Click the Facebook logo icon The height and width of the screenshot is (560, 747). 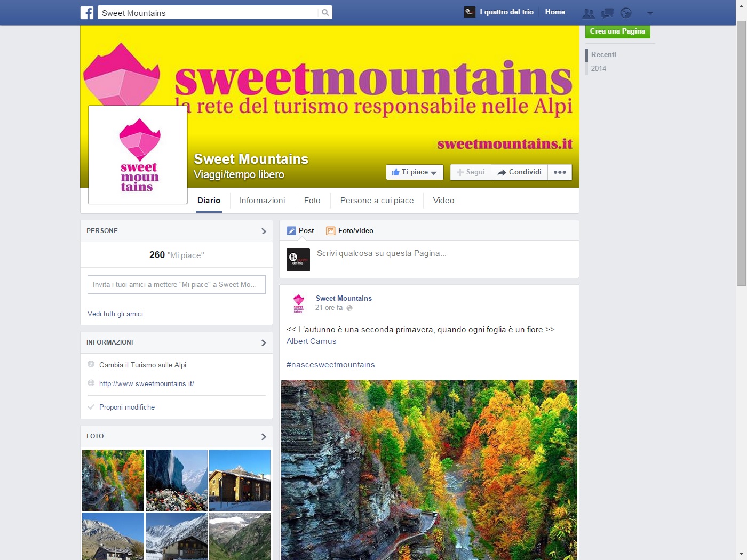[87, 12]
